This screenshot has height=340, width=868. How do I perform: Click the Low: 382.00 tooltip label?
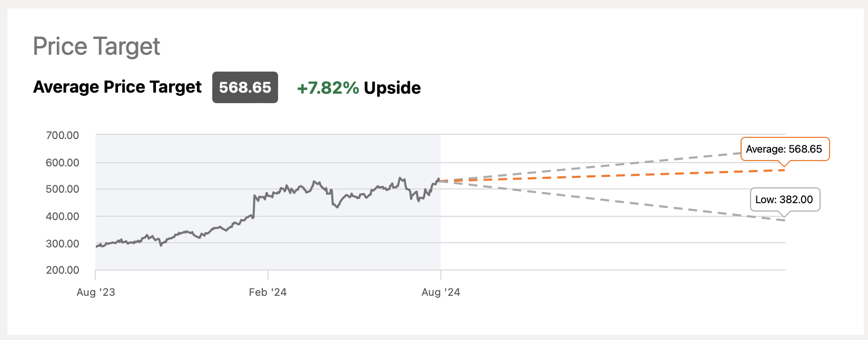pyautogui.click(x=784, y=199)
